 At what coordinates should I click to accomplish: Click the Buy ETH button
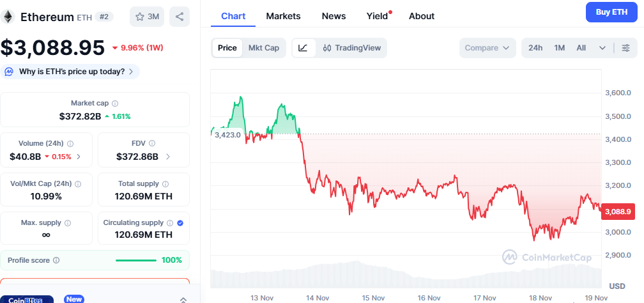tap(611, 12)
